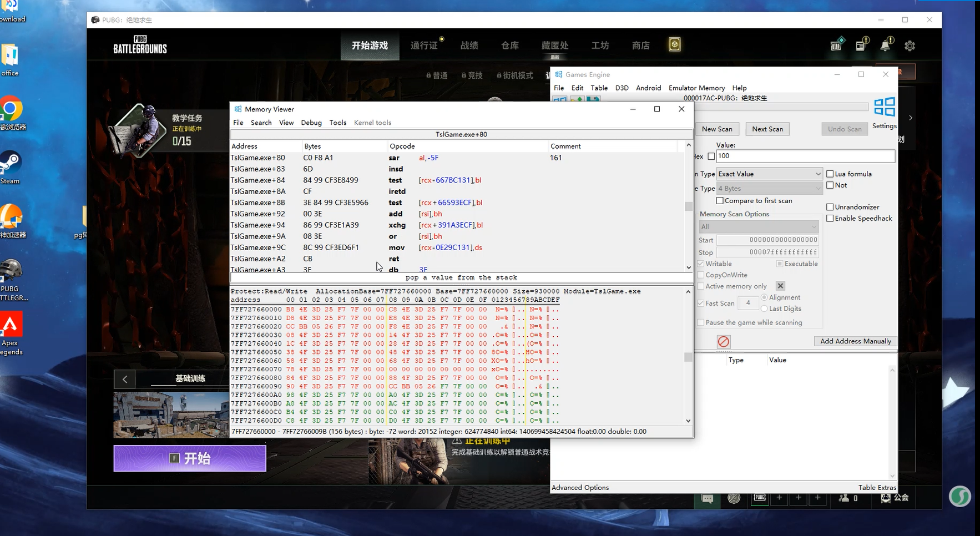Click the yellow cube icon in PUBG navigation
Screen dimensions: 980x536
point(674,45)
